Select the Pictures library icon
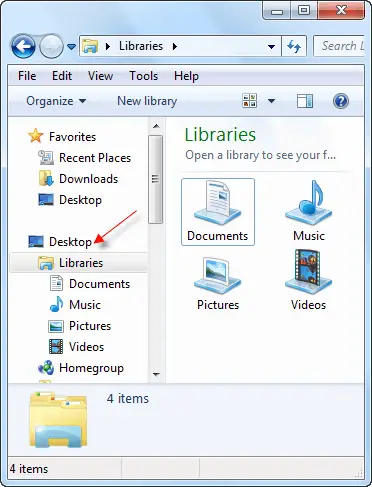Viewport: 372px width, 487px height. tap(218, 283)
